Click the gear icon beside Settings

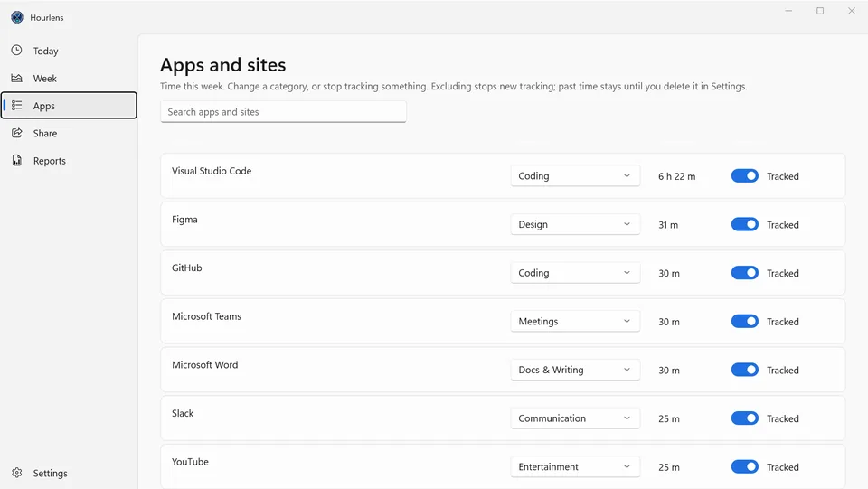pyautogui.click(x=17, y=473)
